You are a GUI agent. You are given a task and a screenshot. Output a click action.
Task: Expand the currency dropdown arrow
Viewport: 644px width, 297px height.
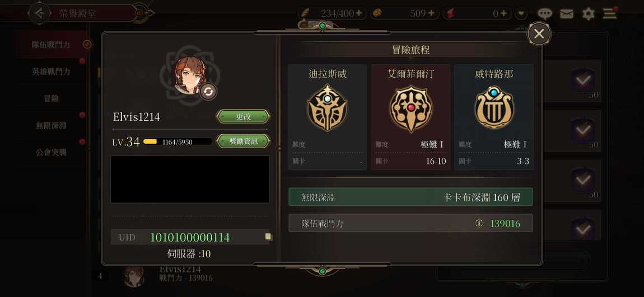tap(521, 13)
